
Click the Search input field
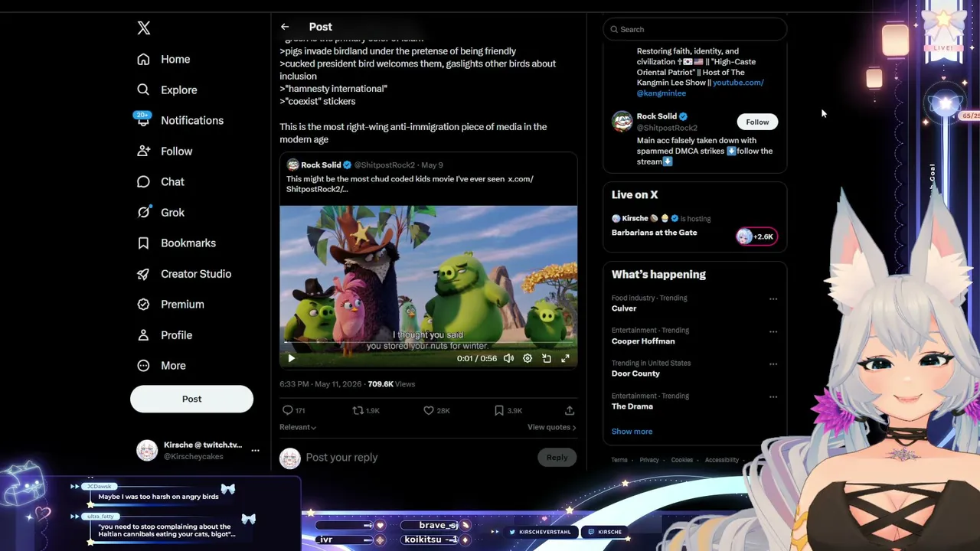695,29
